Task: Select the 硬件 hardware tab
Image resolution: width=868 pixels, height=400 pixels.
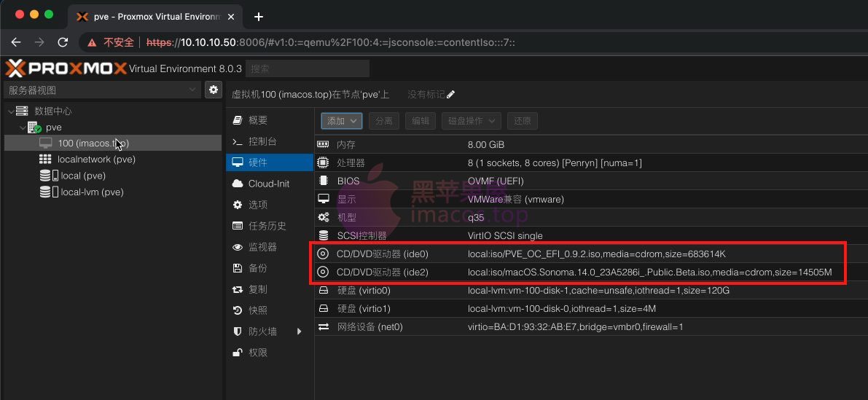Action: 270,162
